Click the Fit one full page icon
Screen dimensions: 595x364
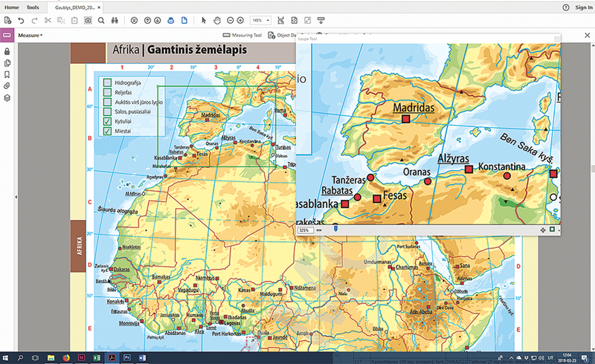[x=294, y=21]
